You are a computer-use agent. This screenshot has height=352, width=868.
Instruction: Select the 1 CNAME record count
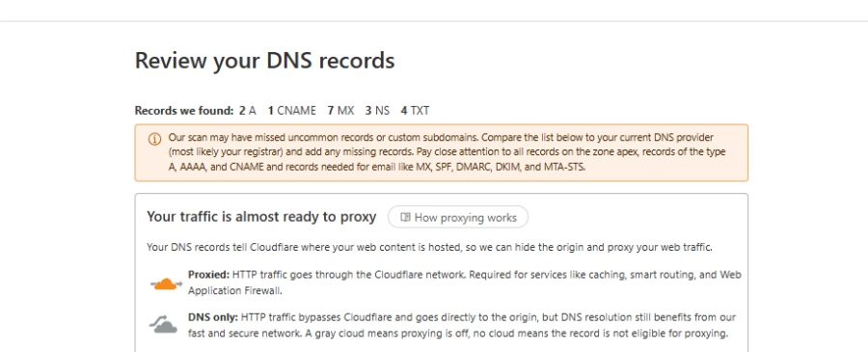click(x=291, y=111)
